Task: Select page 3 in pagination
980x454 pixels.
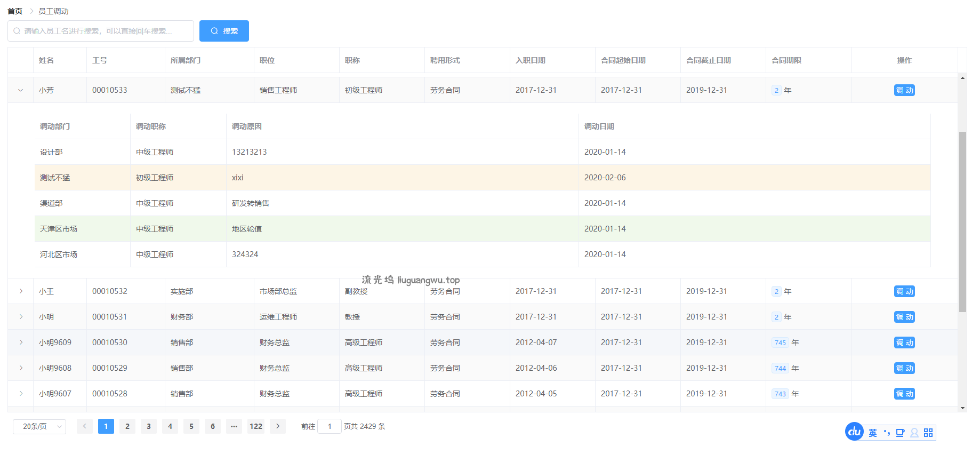Action: click(x=149, y=426)
